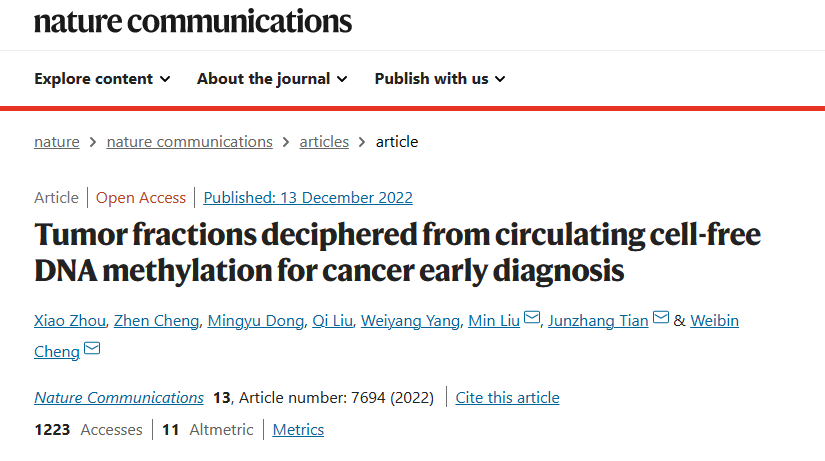
Task: Open the nature communications breadcrumb link
Action: tap(189, 142)
